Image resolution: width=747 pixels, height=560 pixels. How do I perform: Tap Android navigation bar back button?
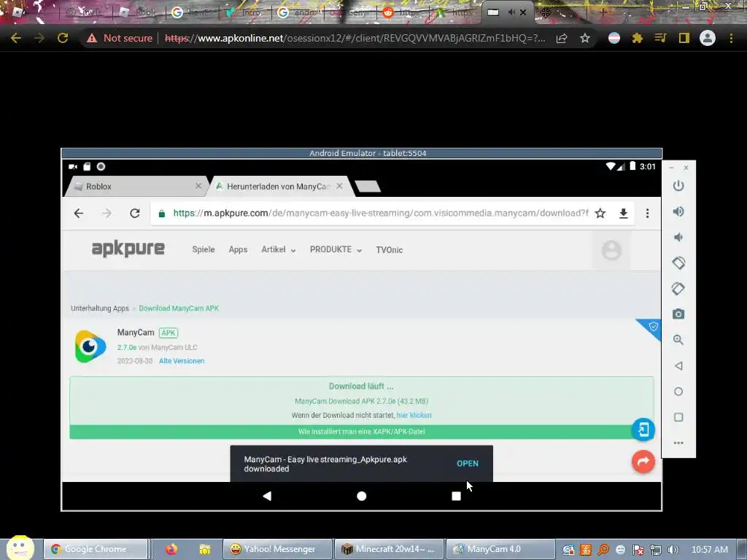tap(267, 496)
